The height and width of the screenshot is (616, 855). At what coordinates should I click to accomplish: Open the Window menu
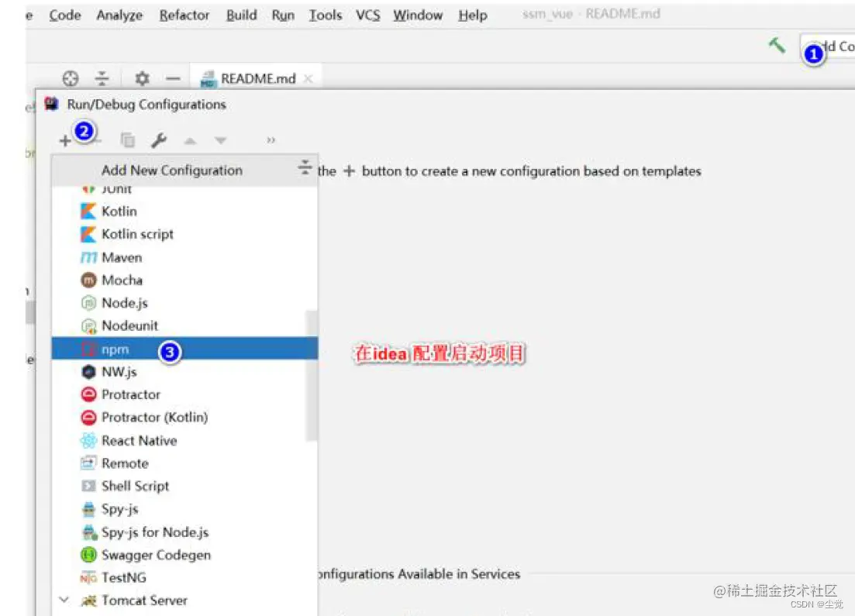418,15
